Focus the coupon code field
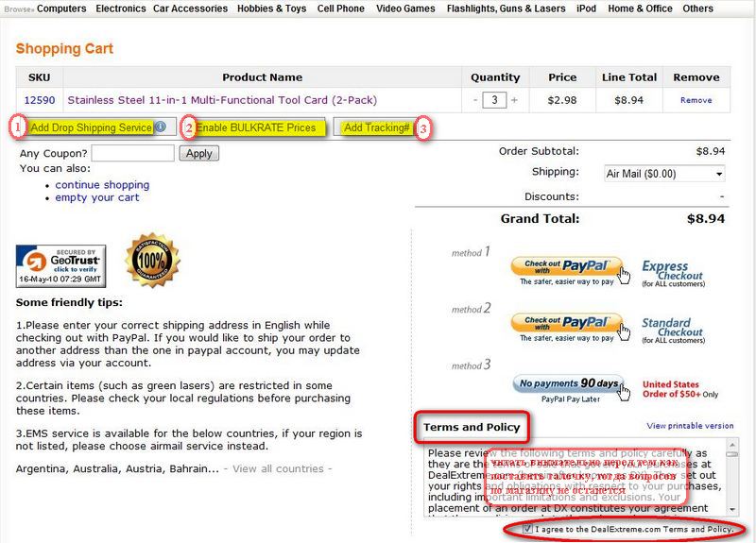 click(x=132, y=153)
